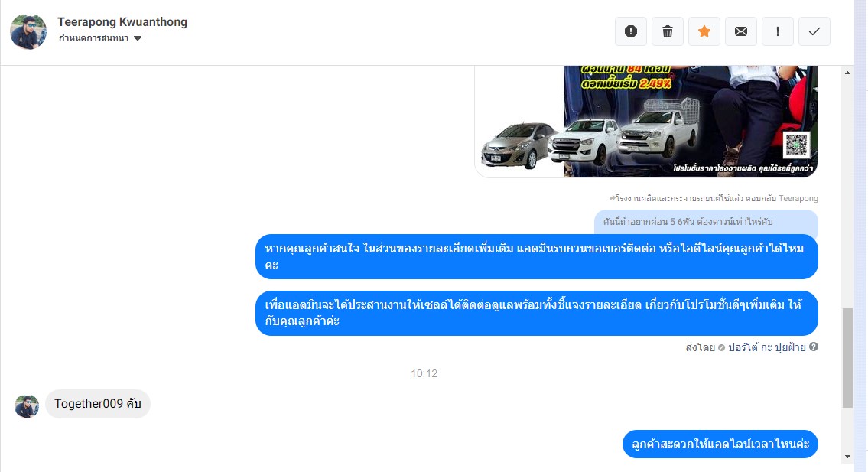Image resolution: width=868 pixels, height=472 pixels.
Task: Open sender name ปอร์โต้ กะ ปุยฝ้าย link
Action: point(767,347)
